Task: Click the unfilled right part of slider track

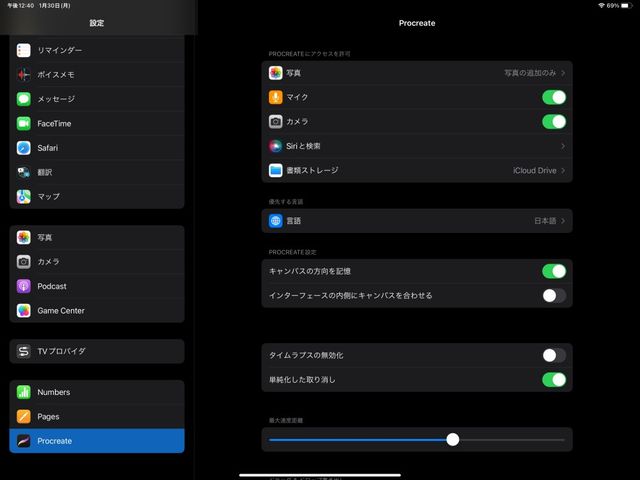Action: tap(512, 440)
